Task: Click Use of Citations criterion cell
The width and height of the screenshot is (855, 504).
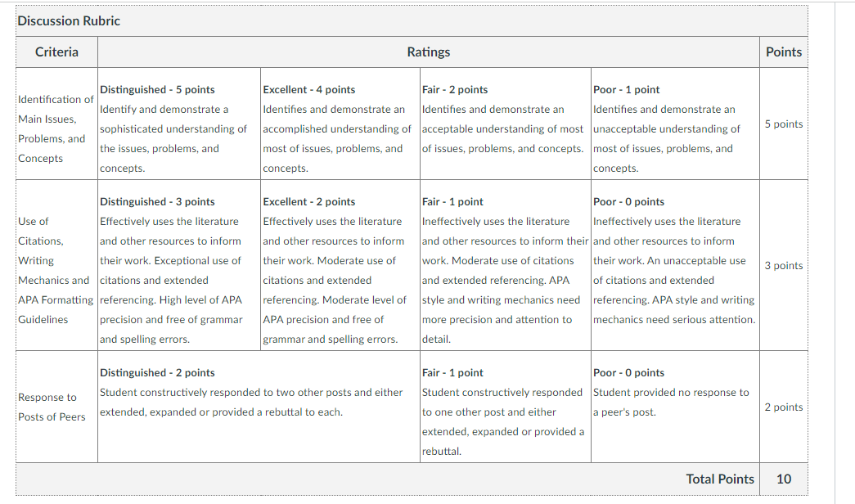Action: coord(56,265)
